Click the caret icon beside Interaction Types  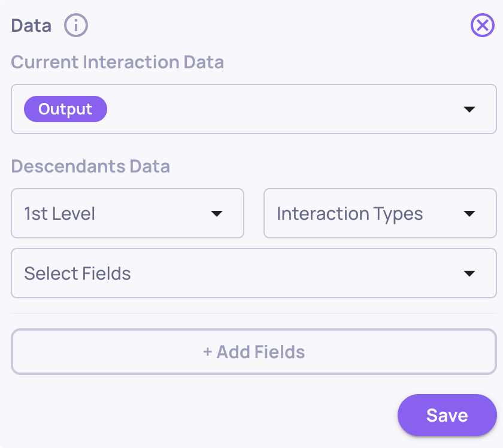coord(469,214)
